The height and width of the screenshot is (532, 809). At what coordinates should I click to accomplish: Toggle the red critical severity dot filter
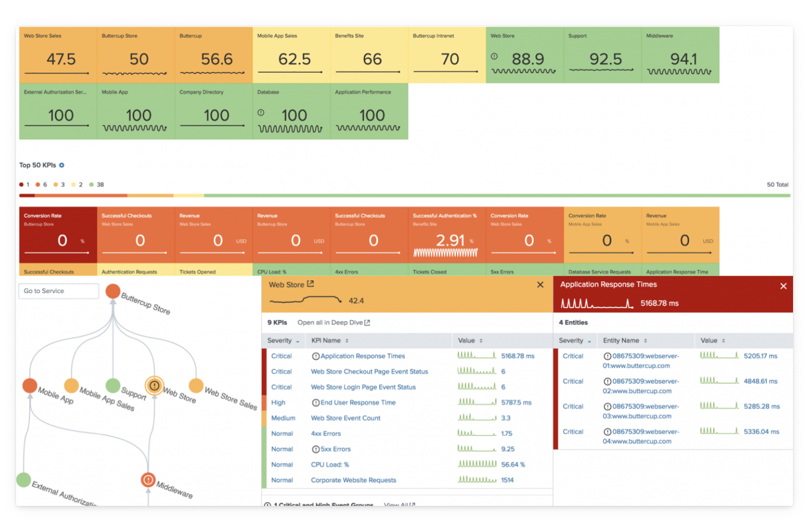point(22,184)
